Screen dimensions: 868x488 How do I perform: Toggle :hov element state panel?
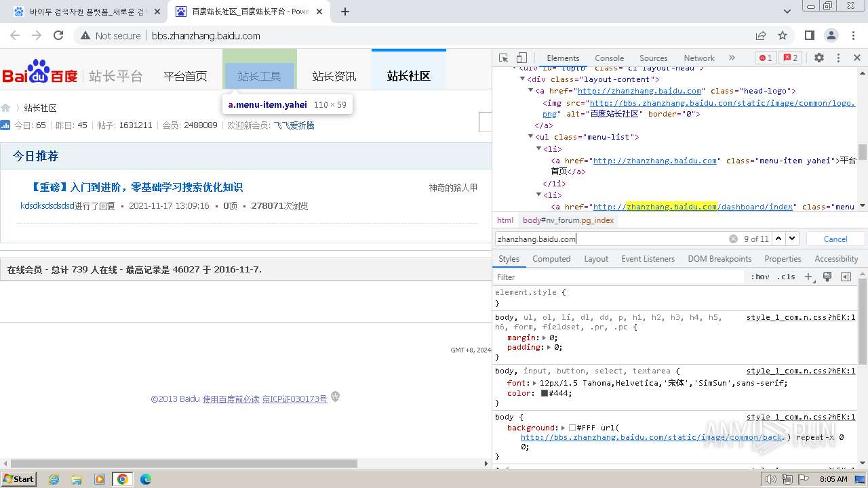pyautogui.click(x=759, y=277)
